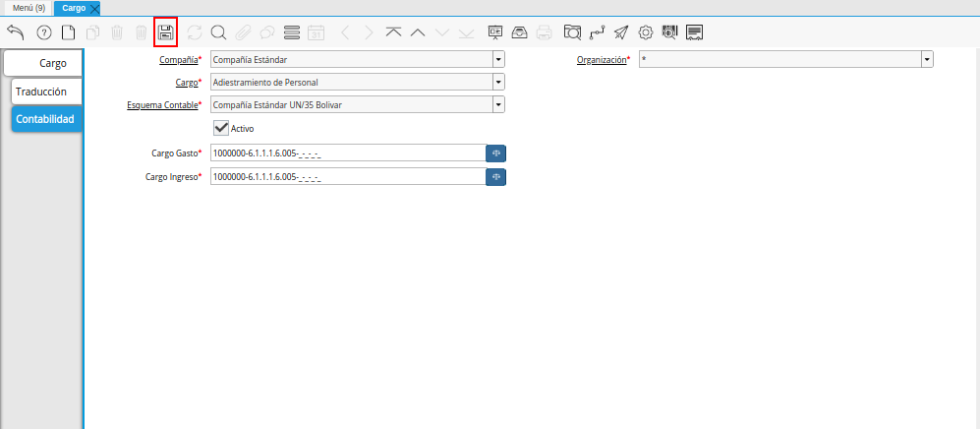Open the Traducción sidebar tab
The image size is (980, 429).
pos(47,92)
